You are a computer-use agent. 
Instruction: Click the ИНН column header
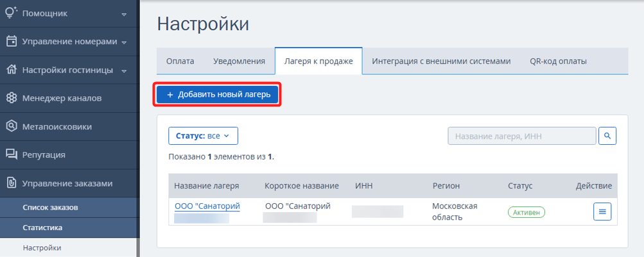click(x=363, y=186)
